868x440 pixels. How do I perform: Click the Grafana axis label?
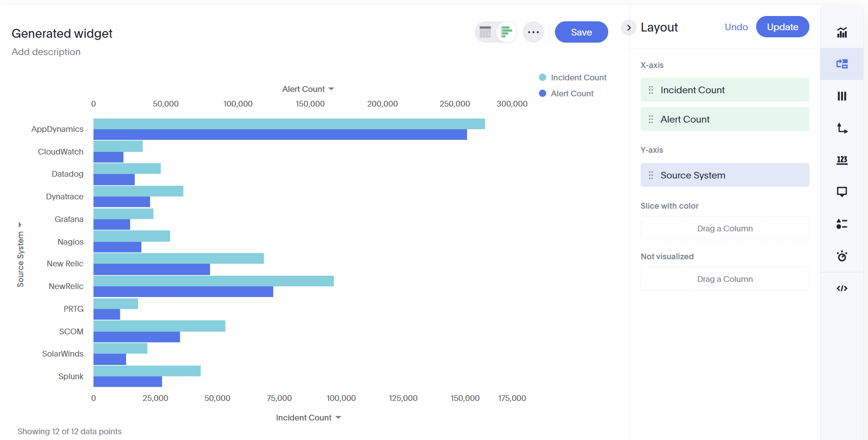pos(69,219)
